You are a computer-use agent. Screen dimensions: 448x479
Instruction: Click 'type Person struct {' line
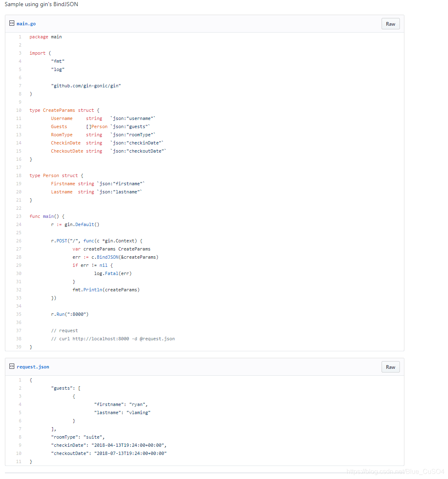coord(56,176)
